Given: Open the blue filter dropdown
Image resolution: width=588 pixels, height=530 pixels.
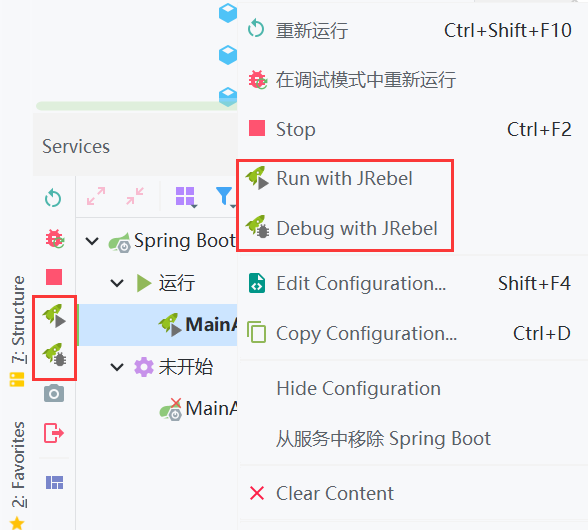Looking at the screenshot, I should 226,197.
